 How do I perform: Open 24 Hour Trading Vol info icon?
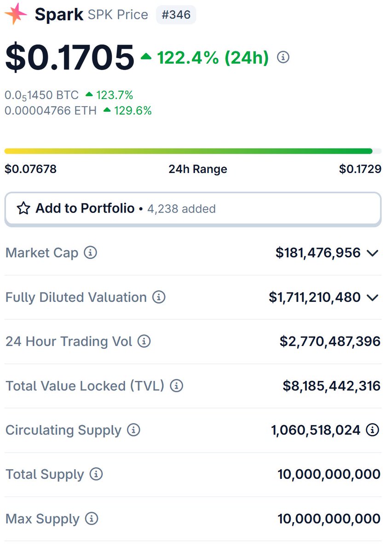[x=144, y=341]
